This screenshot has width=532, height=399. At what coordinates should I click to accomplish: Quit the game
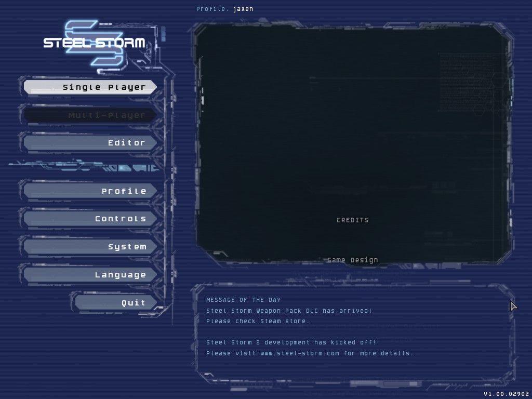116,302
